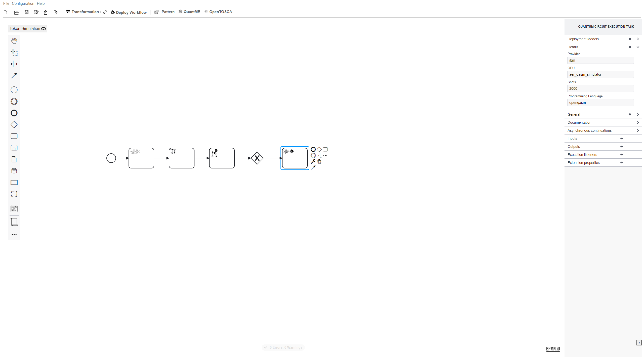Viewport: 644px width, 362px height.
Task: Edit the QPU input field
Action: point(600,74)
